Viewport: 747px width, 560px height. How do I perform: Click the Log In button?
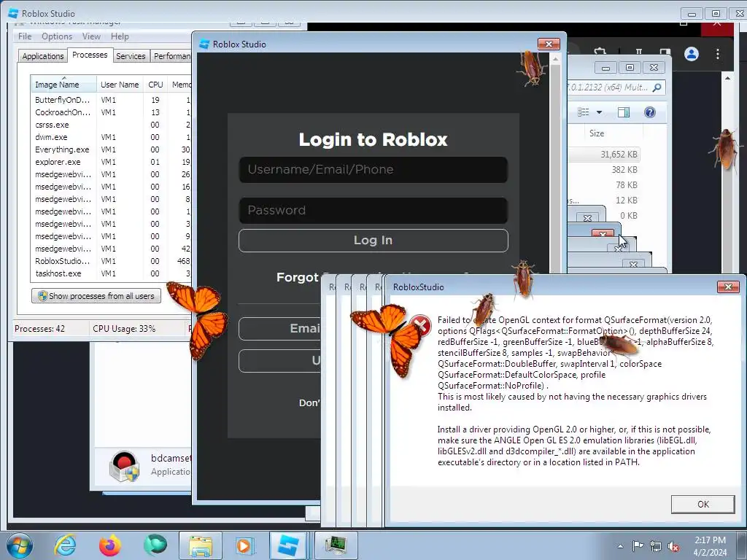point(373,241)
